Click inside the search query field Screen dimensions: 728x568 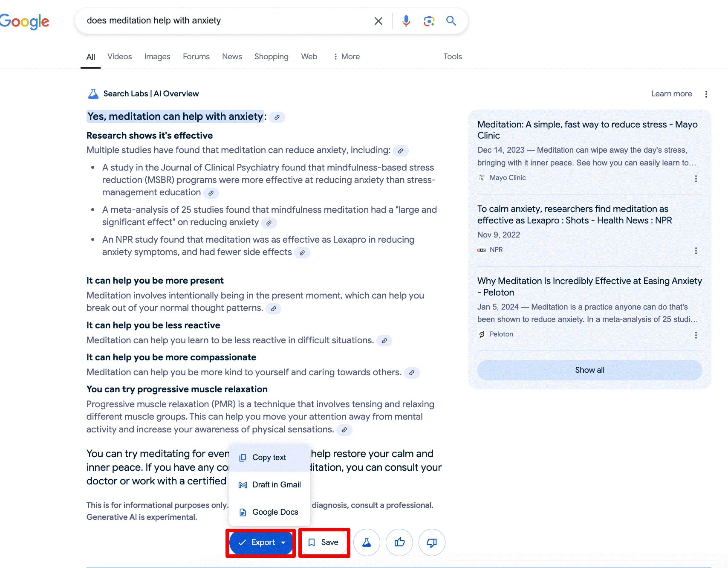(x=226, y=20)
